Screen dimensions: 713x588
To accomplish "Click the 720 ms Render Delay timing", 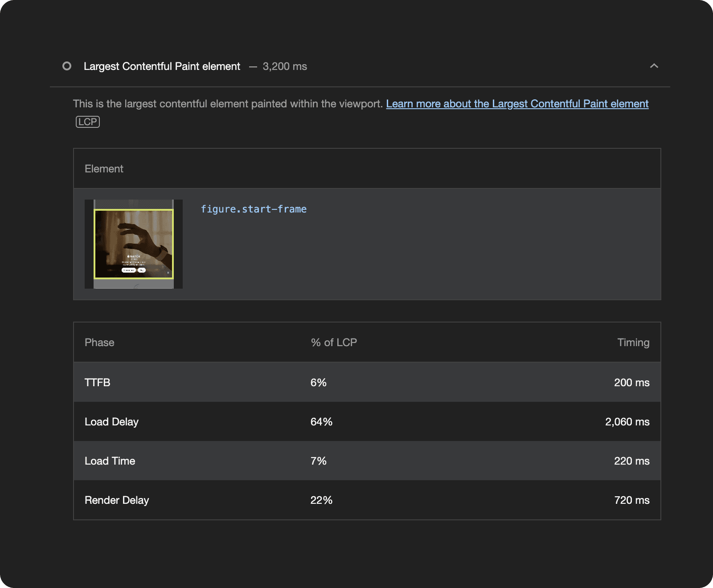I will tap(631, 500).
